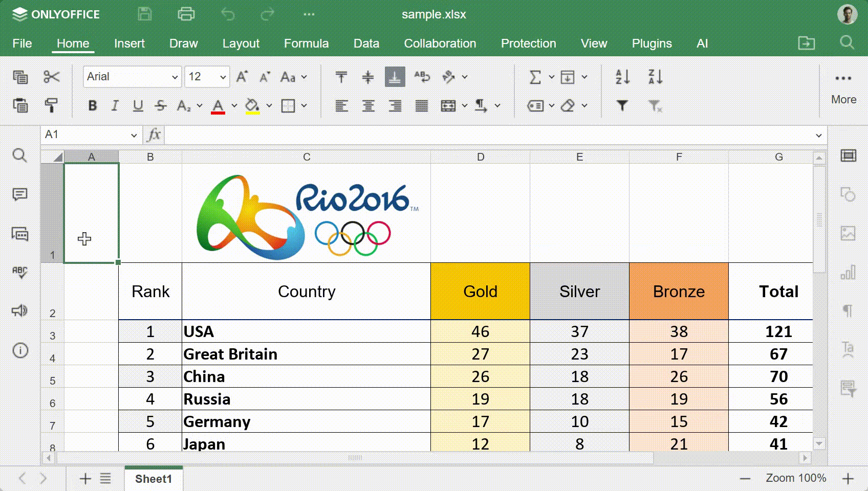
Task: Open Spellcheck from left sidebar
Action: click(x=20, y=272)
